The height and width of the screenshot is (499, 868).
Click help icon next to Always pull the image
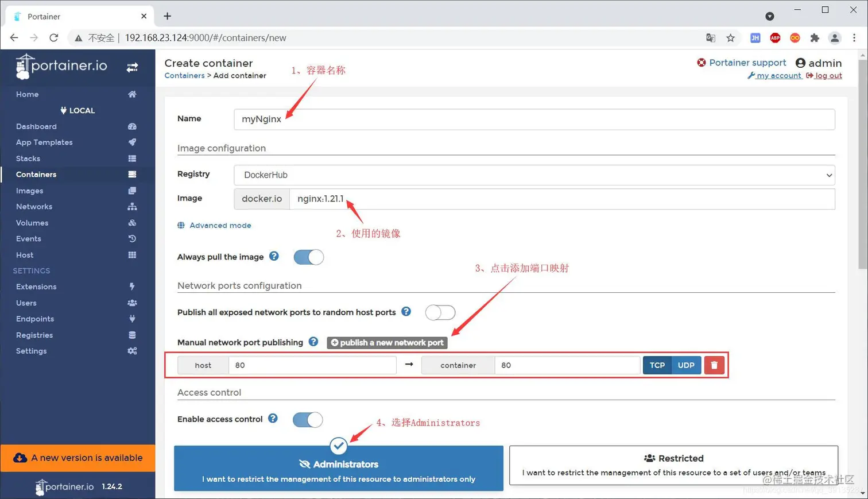click(x=274, y=256)
